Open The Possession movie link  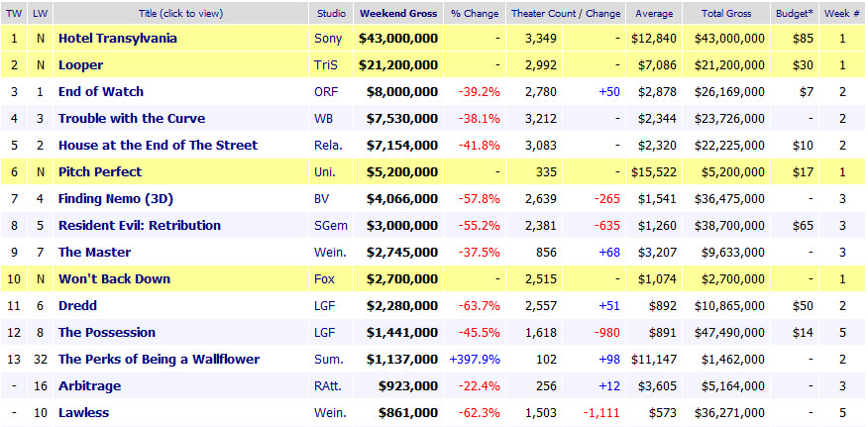point(107,332)
